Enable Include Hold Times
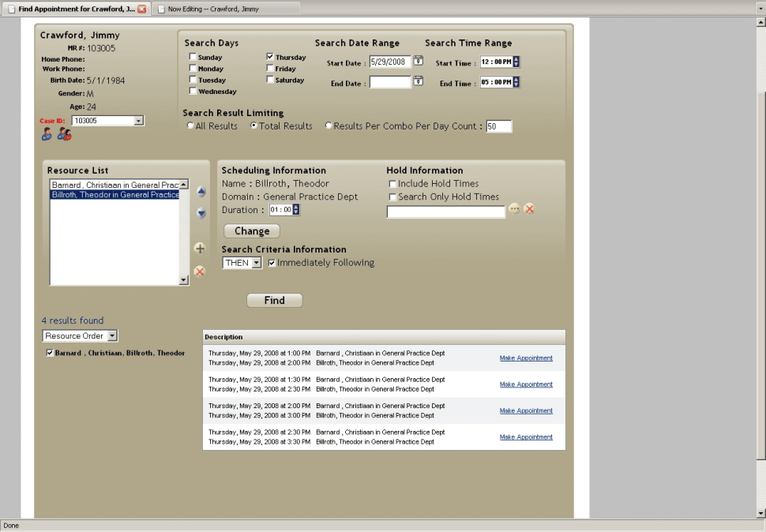Image resolution: width=766 pixels, height=532 pixels. click(x=392, y=184)
